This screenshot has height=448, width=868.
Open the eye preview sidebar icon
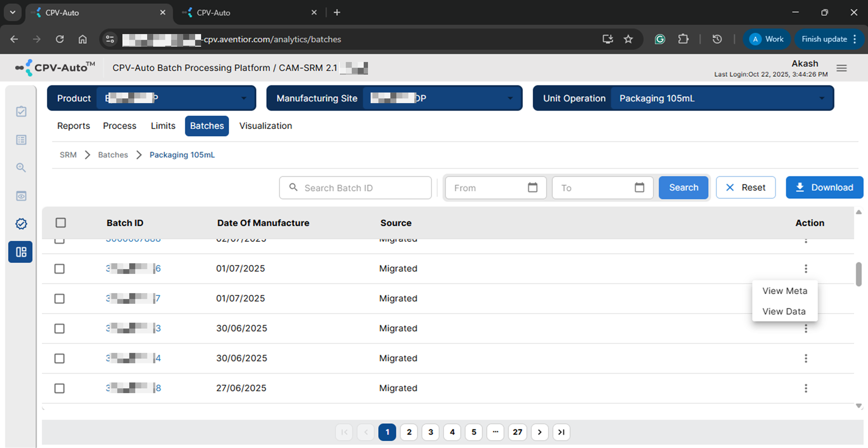(21, 196)
